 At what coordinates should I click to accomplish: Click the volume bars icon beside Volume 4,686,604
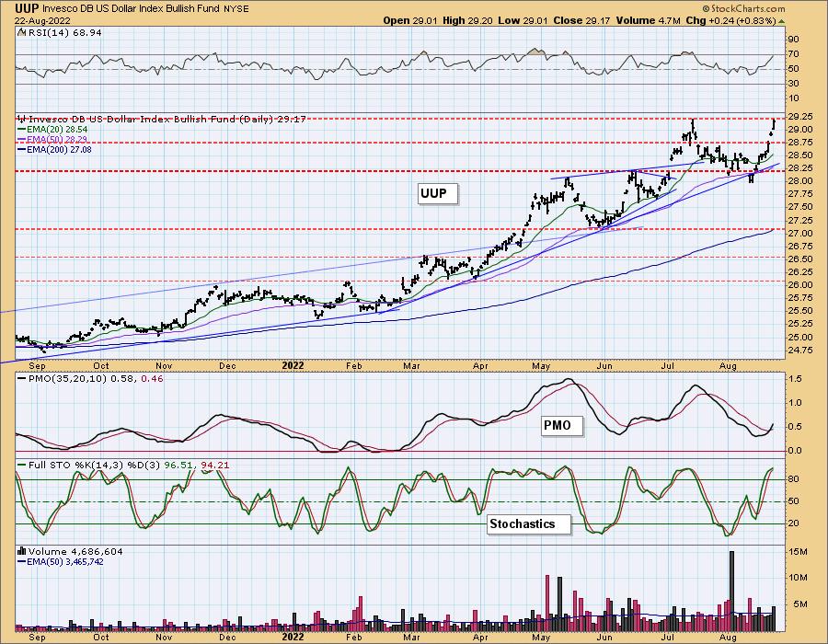click(x=22, y=552)
